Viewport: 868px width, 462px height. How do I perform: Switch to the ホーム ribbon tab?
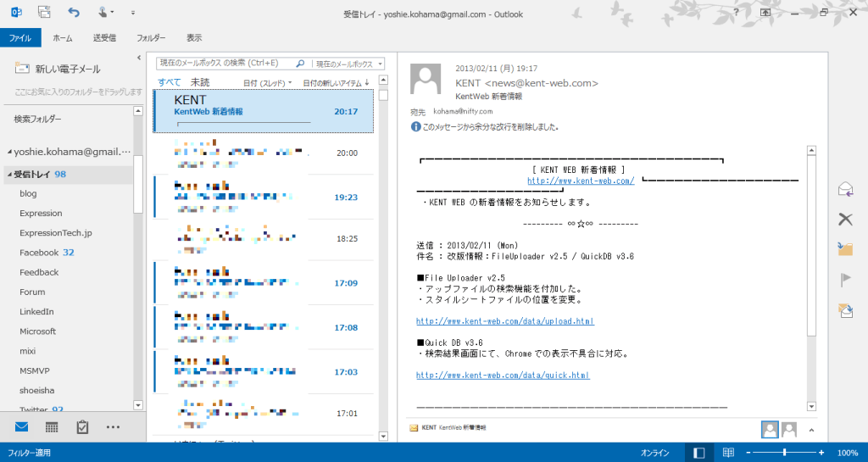63,37
